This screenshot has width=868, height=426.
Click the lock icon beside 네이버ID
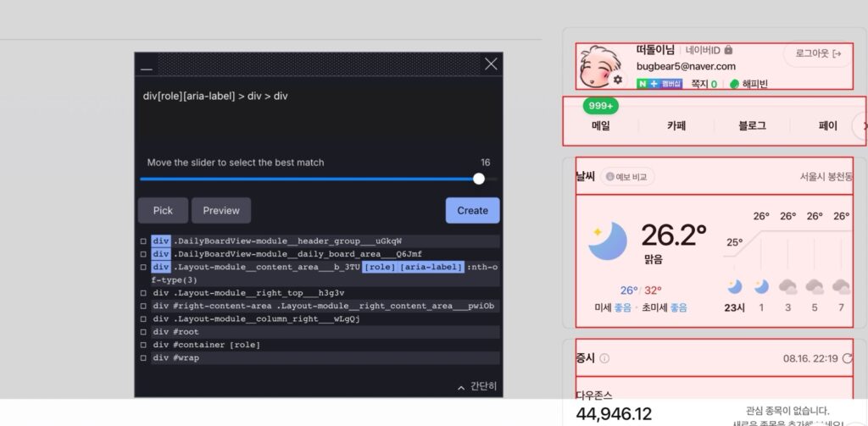pos(728,50)
